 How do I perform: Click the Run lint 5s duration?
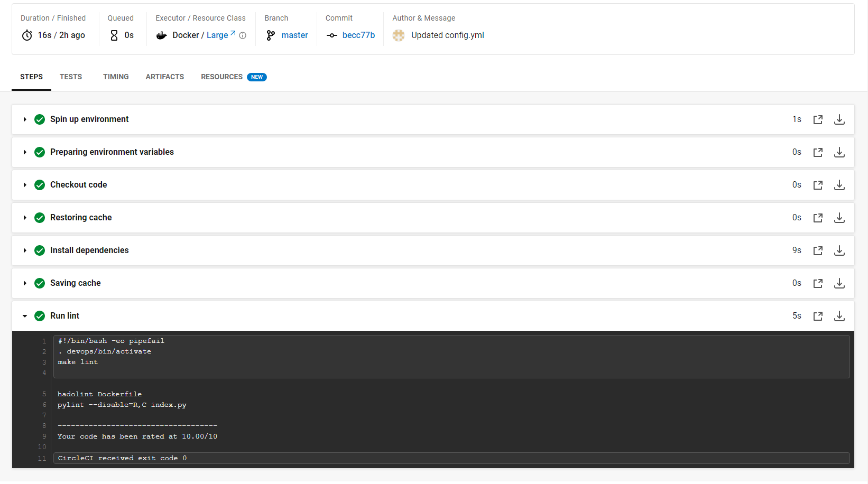pos(797,316)
